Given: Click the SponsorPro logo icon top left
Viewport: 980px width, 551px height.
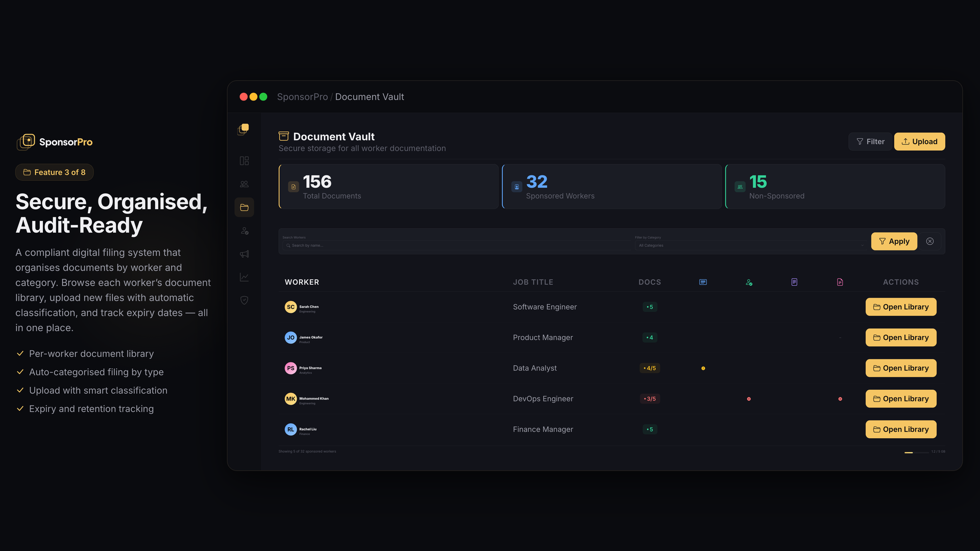Looking at the screenshot, I should [x=26, y=141].
